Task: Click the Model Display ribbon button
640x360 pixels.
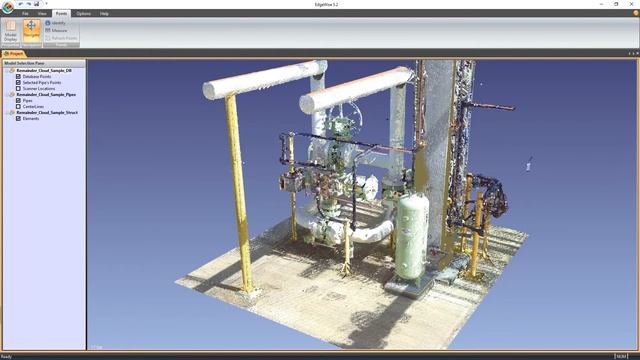Action: 11,30
